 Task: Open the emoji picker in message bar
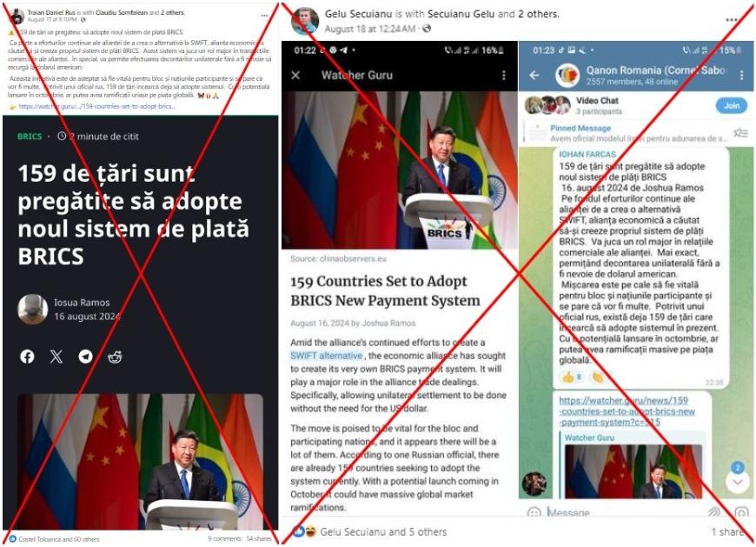coord(534,513)
